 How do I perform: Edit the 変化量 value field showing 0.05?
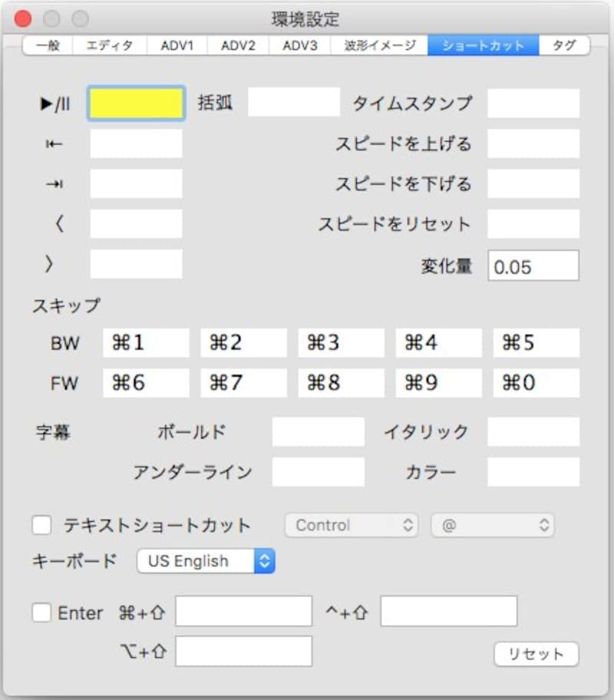pos(534,266)
